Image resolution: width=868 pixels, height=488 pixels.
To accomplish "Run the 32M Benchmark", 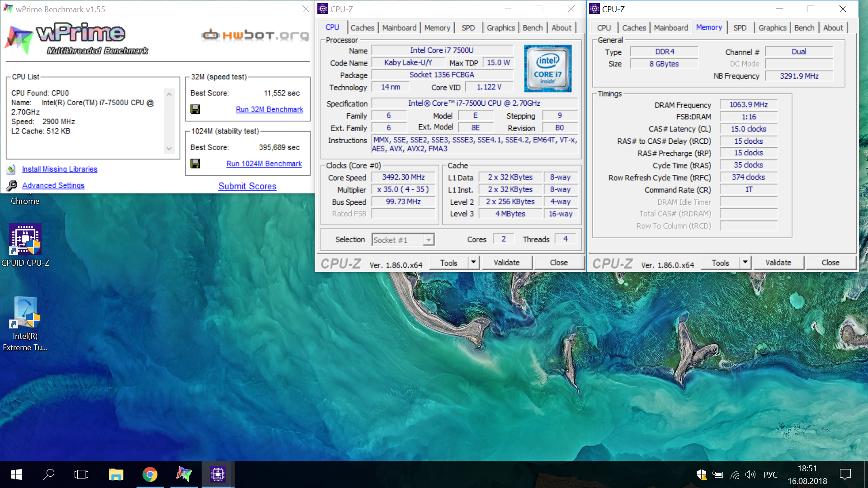I will point(269,109).
